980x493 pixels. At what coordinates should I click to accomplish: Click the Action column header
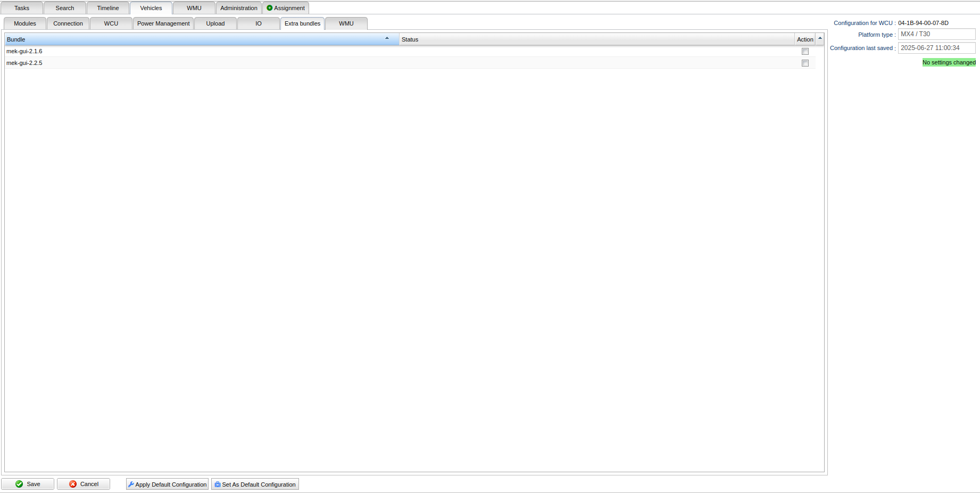804,39
